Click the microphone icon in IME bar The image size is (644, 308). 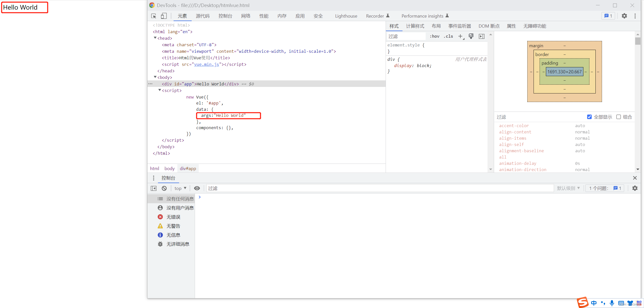(x=612, y=303)
